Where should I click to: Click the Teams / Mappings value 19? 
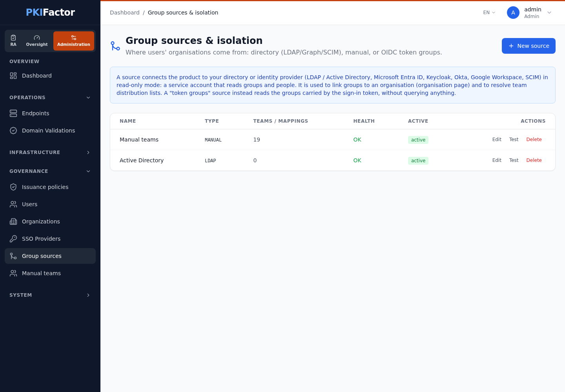(257, 140)
